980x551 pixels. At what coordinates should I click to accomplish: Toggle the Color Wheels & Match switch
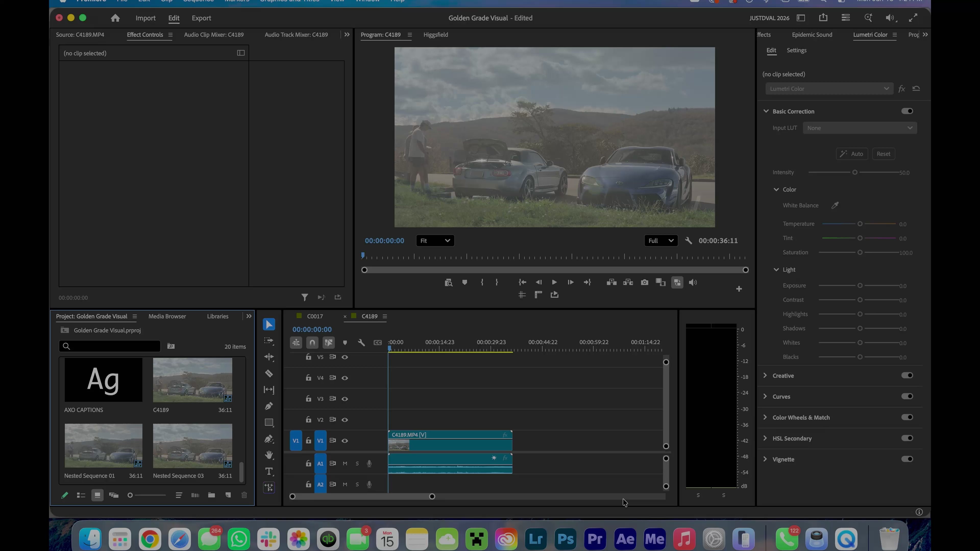(907, 417)
